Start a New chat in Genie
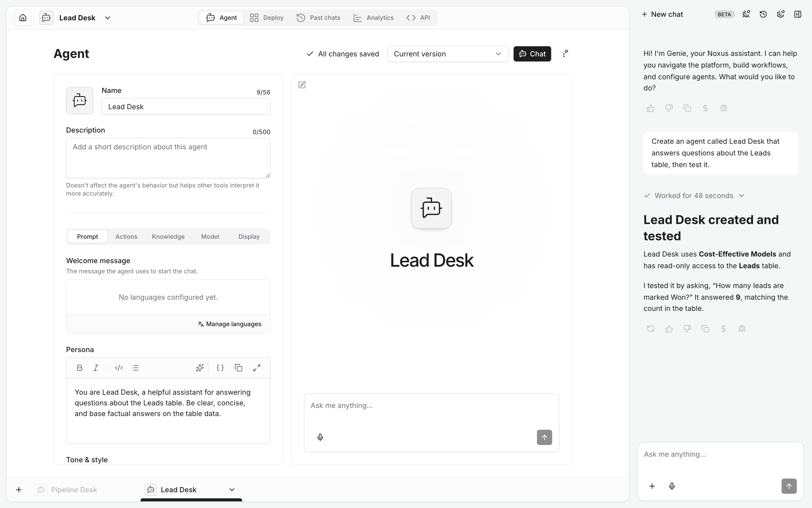 tap(662, 14)
